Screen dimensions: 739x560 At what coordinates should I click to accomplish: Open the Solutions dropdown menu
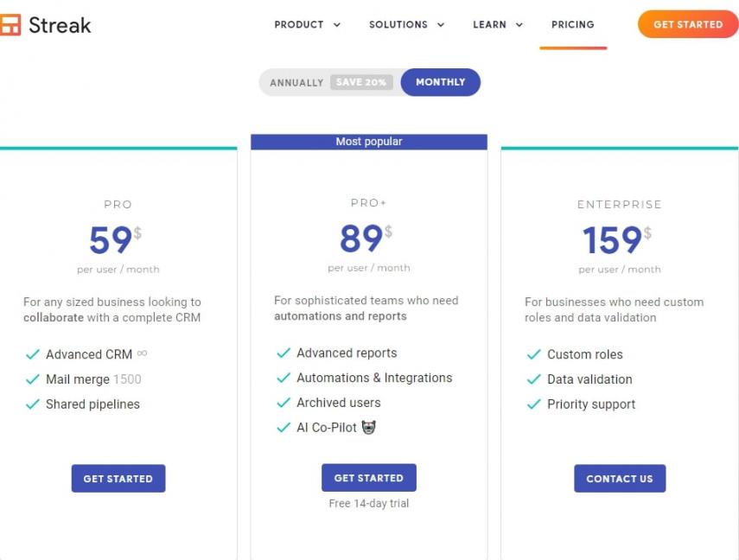(x=406, y=24)
